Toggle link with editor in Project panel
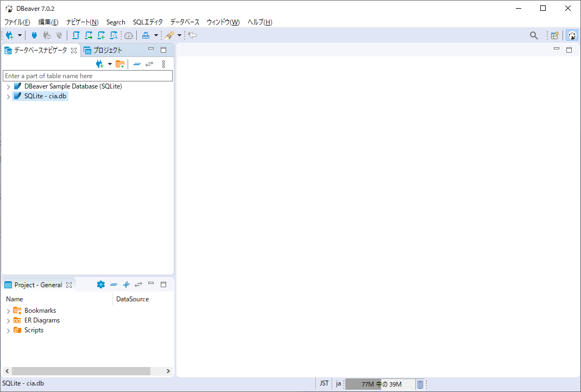The height and width of the screenshot is (392, 581). point(139,284)
